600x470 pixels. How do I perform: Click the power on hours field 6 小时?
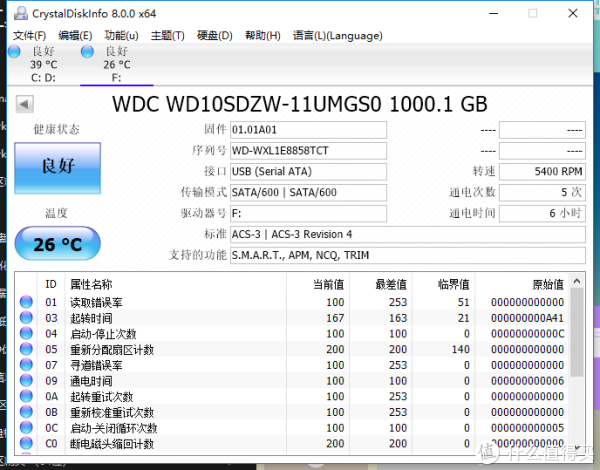point(542,213)
